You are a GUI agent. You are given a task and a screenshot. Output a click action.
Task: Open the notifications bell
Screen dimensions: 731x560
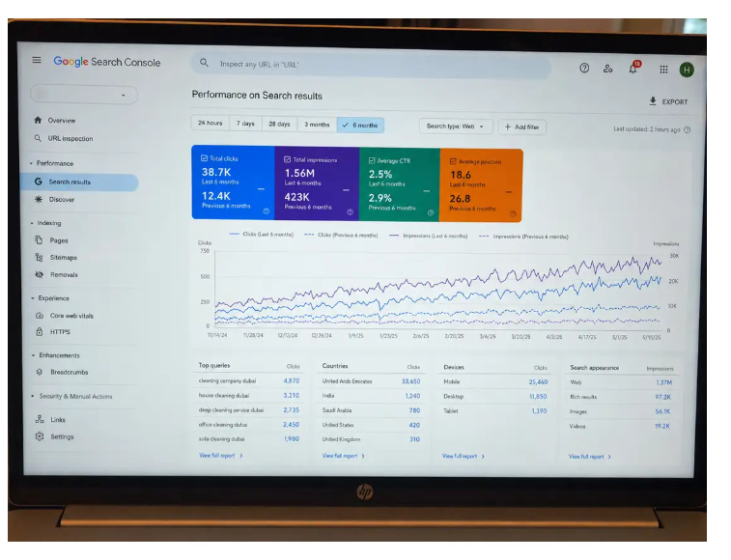click(633, 69)
